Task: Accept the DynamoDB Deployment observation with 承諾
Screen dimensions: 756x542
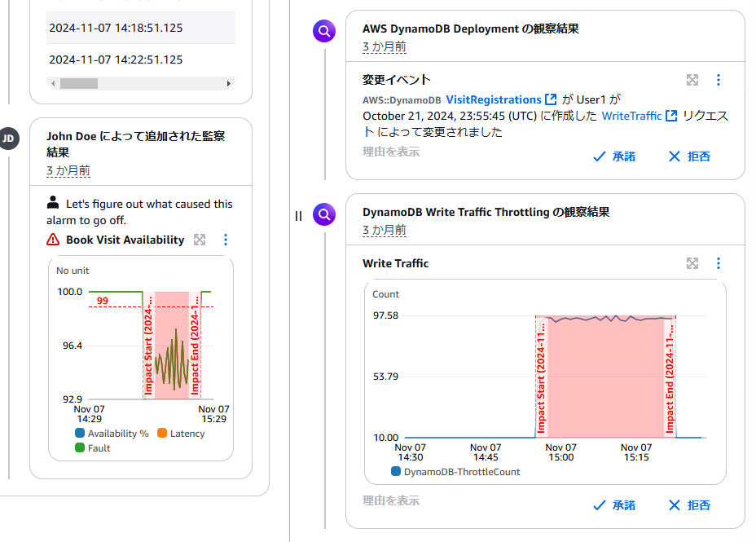Action: pos(614,156)
